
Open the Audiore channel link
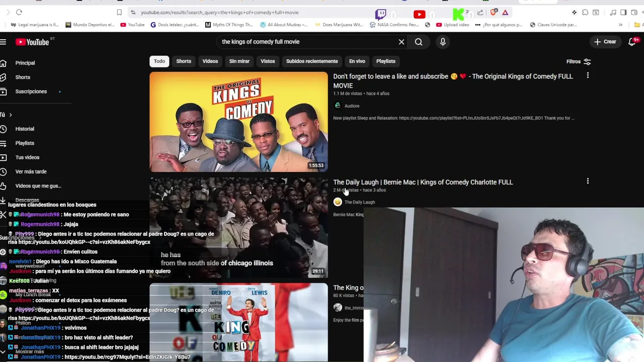point(352,106)
